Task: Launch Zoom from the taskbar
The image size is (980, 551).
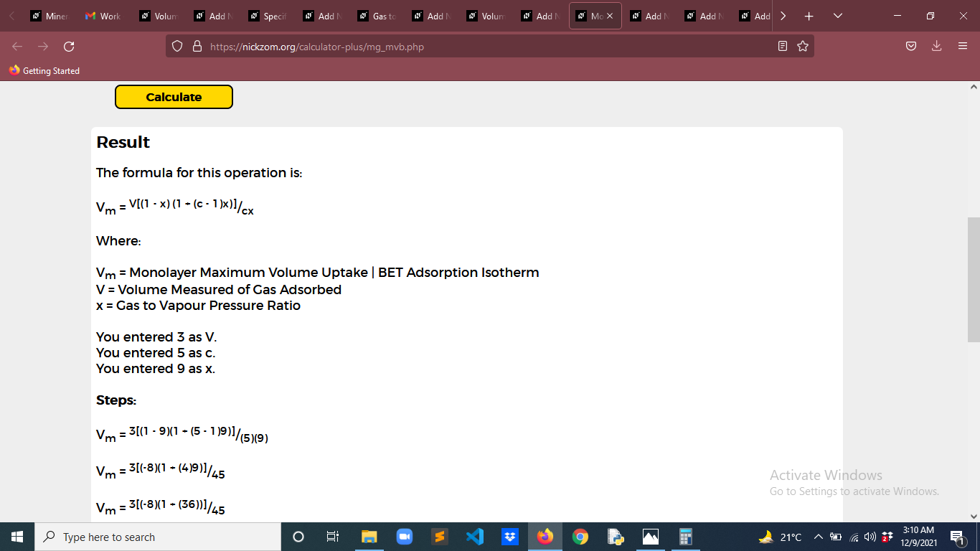Action: tap(404, 537)
